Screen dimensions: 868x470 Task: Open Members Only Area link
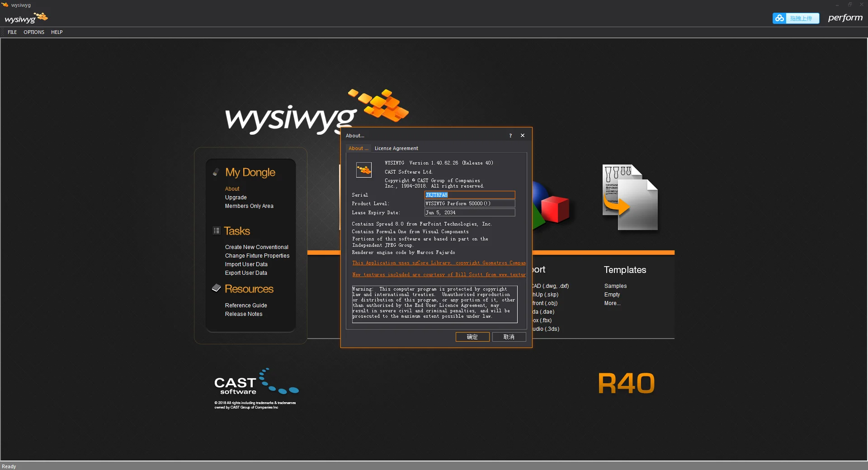click(x=249, y=206)
